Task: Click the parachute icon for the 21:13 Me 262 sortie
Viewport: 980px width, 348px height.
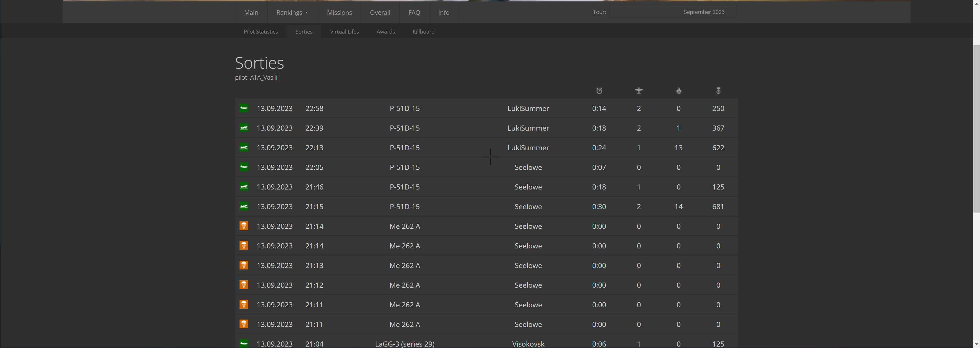Action: point(244,265)
